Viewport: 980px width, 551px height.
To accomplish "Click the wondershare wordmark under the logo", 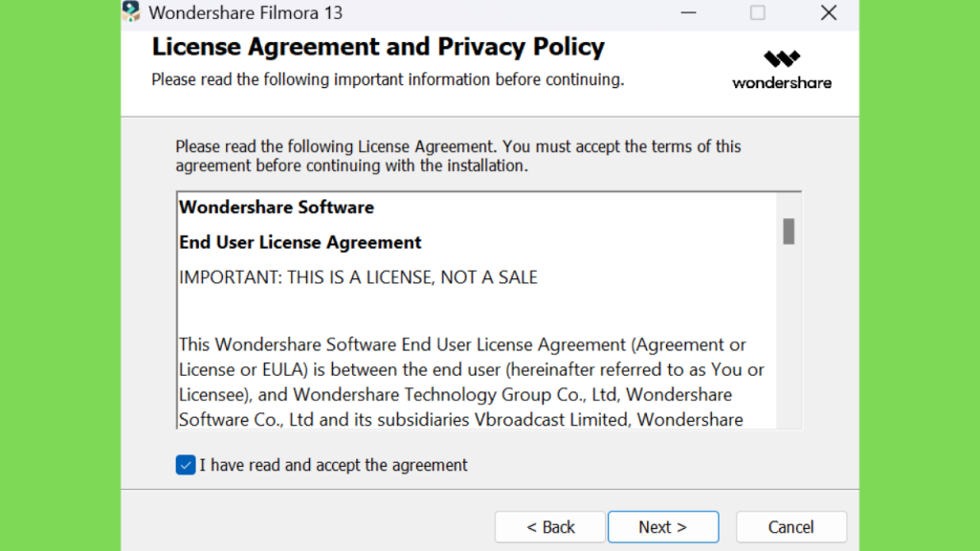I will [x=782, y=83].
